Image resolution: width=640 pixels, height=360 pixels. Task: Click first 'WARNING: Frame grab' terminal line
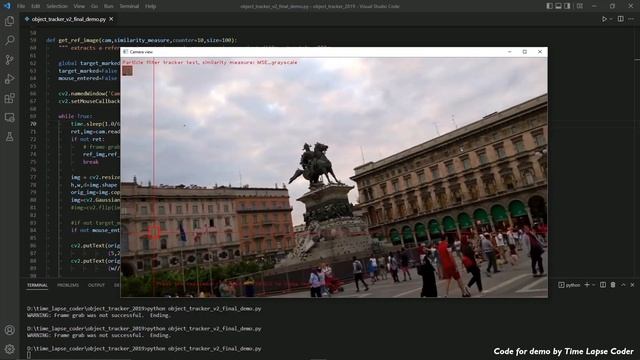[99, 316]
